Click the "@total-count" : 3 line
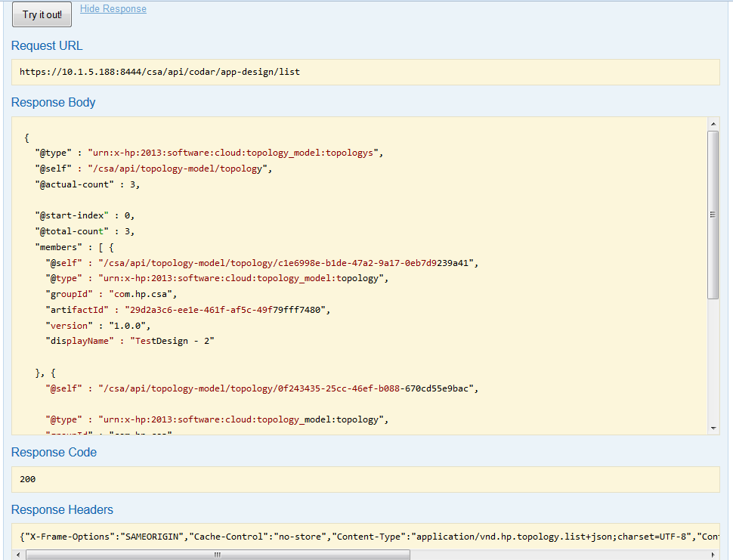Image resolution: width=733 pixels, height=560 pixels. (85, 231)
